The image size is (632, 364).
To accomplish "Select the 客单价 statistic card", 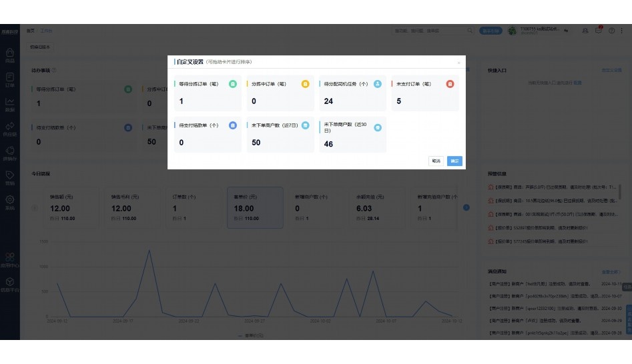I will pos(255,207).
